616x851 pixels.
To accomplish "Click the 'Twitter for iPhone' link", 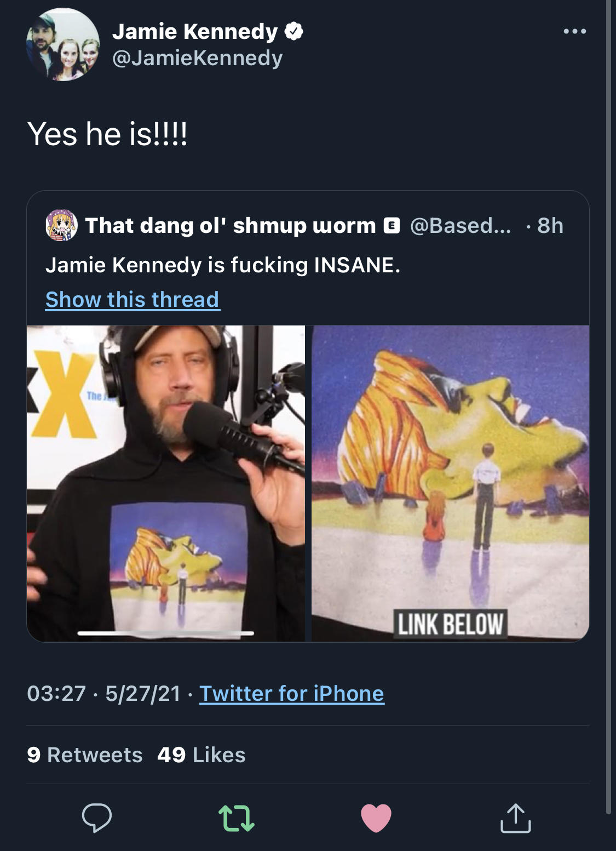I will tap(291, 694).
